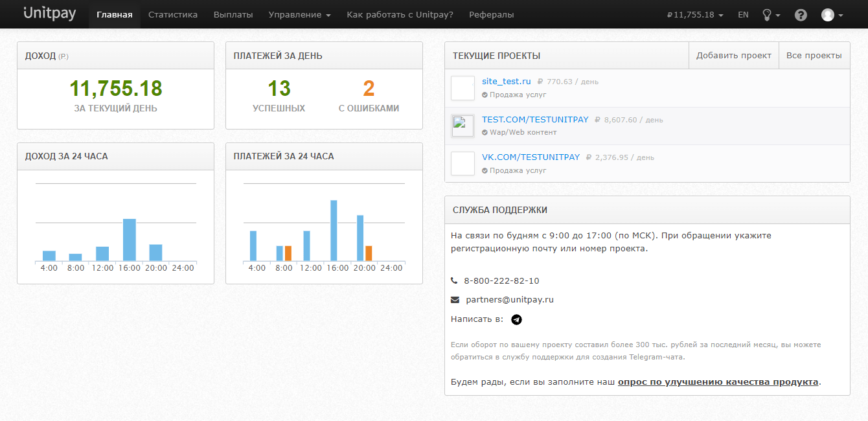Open the help question mark icon
This screenshot has height=421, width=868.
[801, 14]
